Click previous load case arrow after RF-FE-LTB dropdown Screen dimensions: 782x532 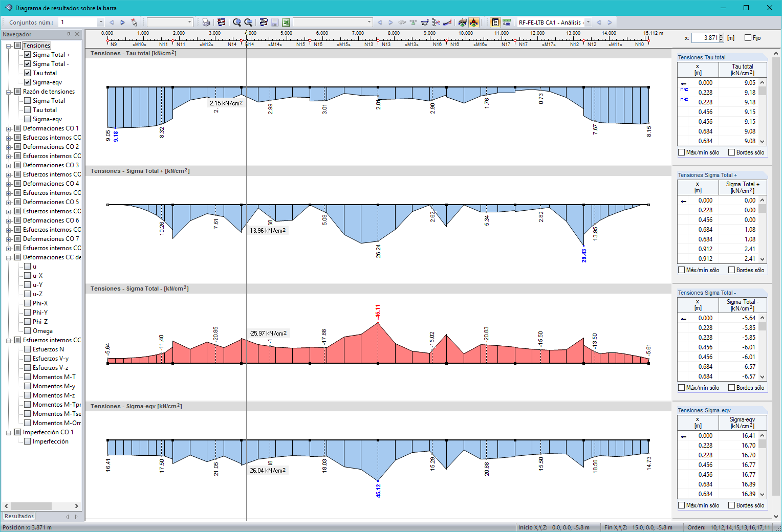pyautogui.click(x=599, y=23)
